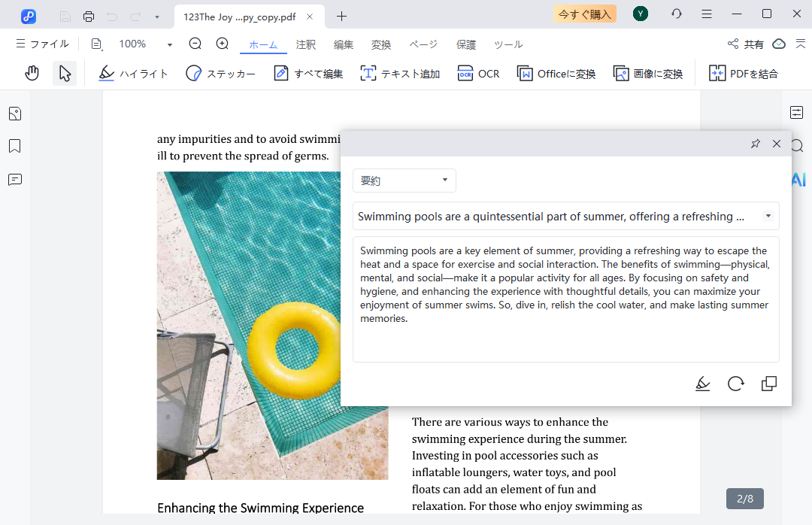Click the 今すぐ購入 button
Viewport: 812px width, 525px height.
click(584, 14)
